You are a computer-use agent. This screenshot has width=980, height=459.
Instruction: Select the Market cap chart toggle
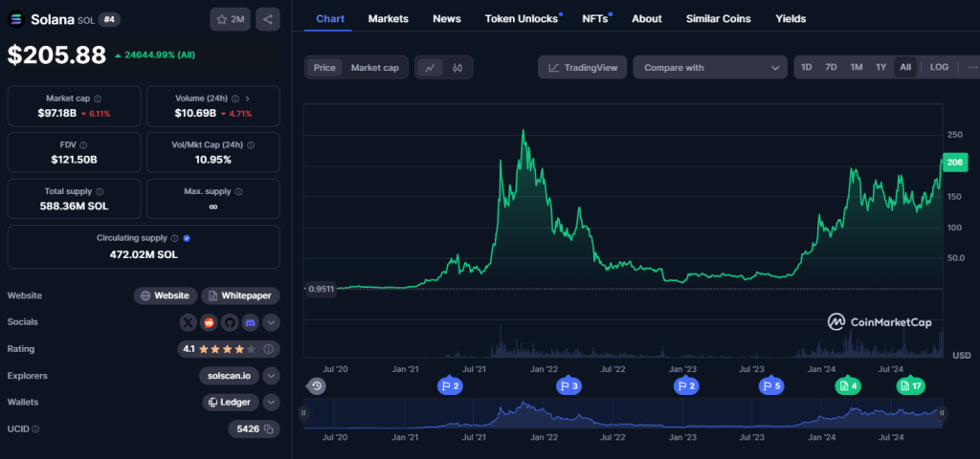tap(374, 68)
